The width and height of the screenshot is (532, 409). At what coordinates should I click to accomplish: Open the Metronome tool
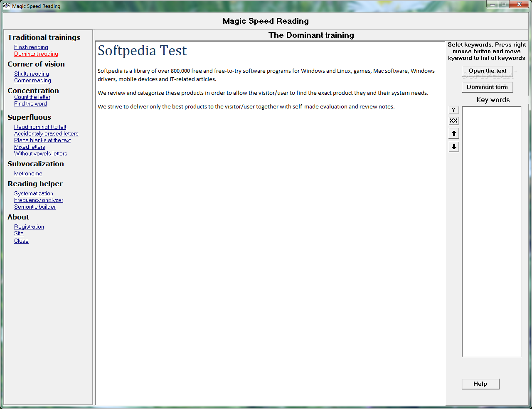[28, 174]
